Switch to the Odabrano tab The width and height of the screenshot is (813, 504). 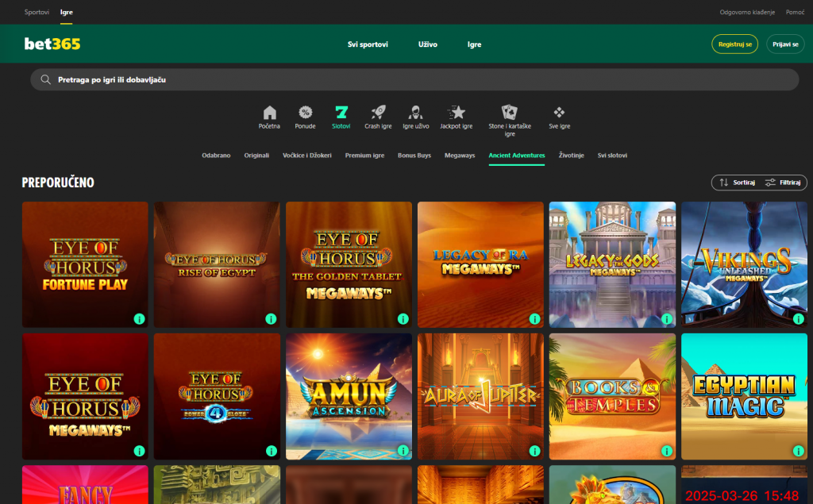216,155
